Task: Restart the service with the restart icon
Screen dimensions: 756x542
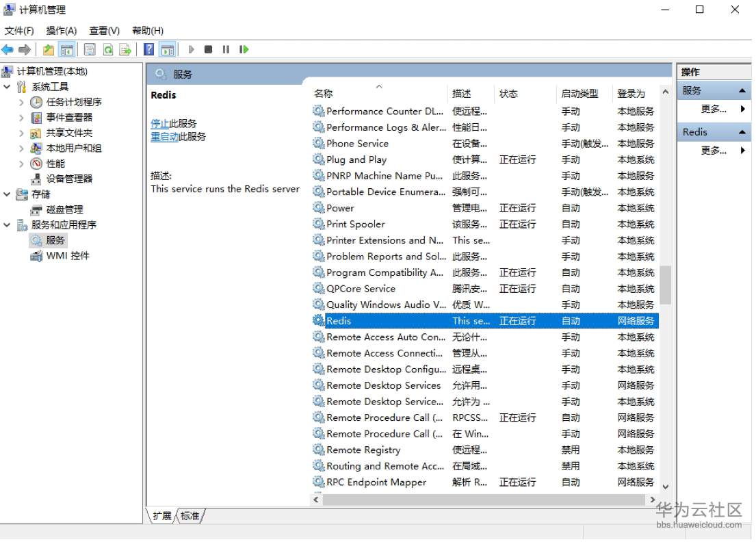Action: 244,49
